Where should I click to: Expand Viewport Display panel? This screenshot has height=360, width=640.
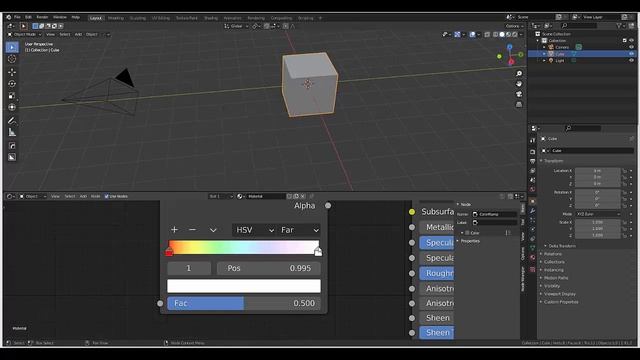coord(559,294)
